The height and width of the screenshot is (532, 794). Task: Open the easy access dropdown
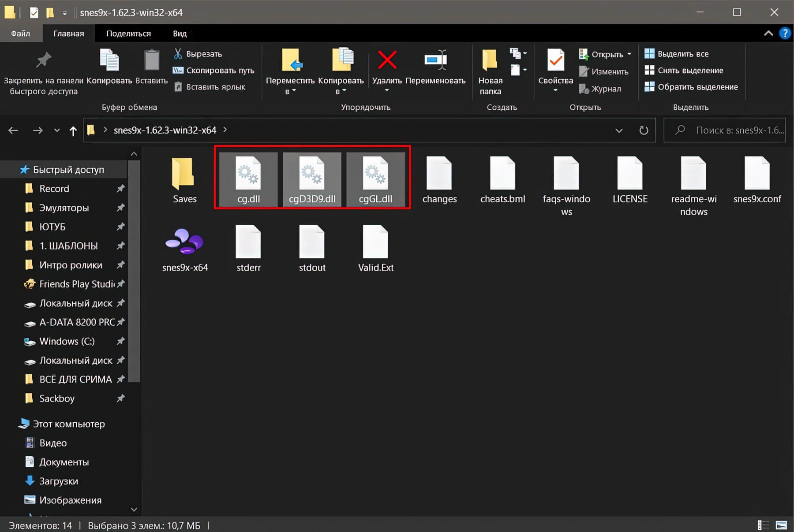518,70
